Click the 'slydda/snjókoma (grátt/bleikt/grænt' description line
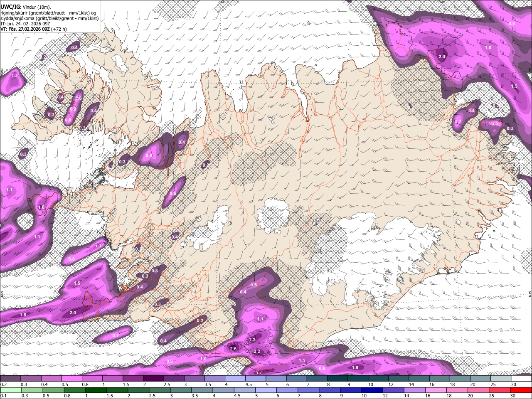 [49, 18]
